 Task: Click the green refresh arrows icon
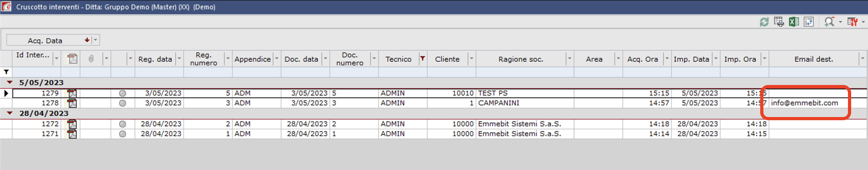pos(764,22)
